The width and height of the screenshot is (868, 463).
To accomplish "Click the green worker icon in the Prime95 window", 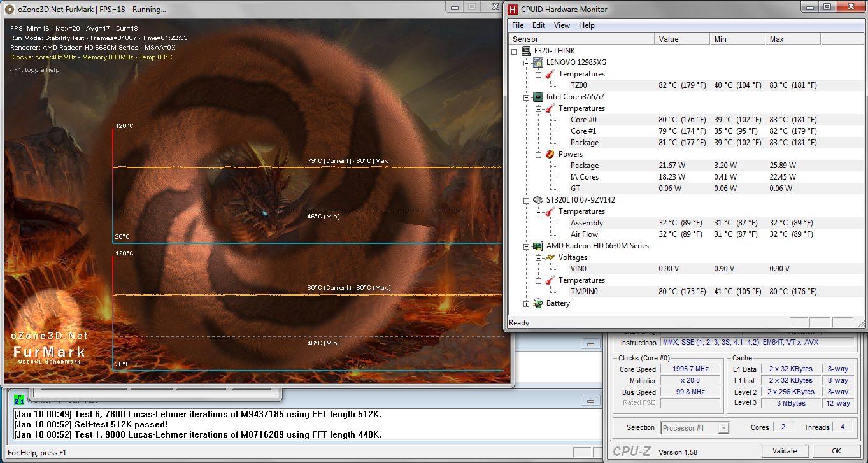I will 19,400.
